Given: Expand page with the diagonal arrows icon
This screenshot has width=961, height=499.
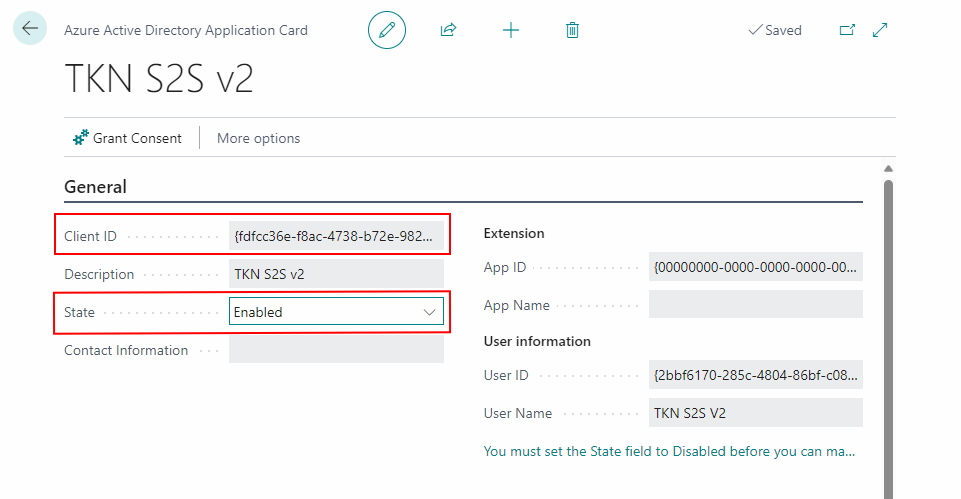Looking at the screenshot, I should pyautogui.click(x=880, y=30).
